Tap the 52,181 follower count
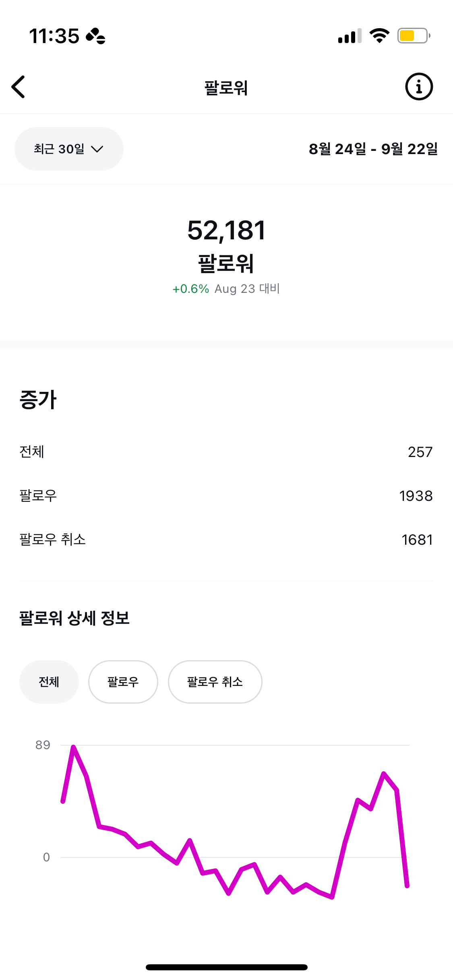The image size is (453, 980). 226,231
